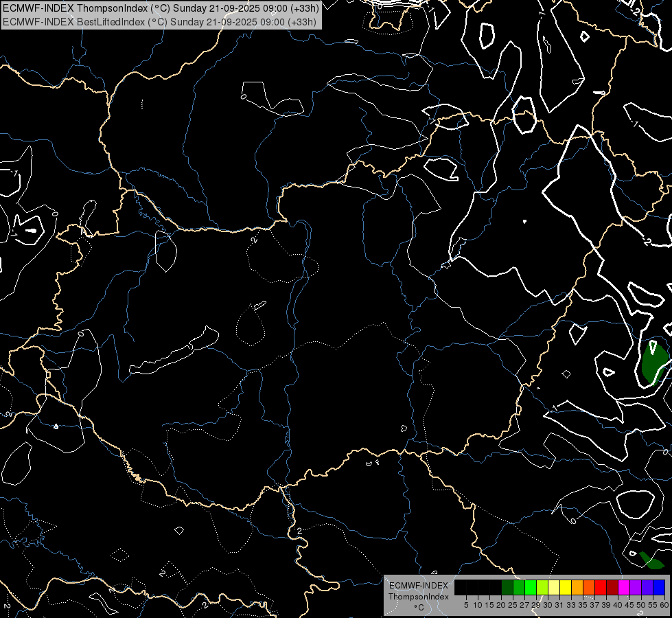Click the elongated Lake Balaton outline
The height and width of the screenshot is (618, 672).
(x=176, y=352)
